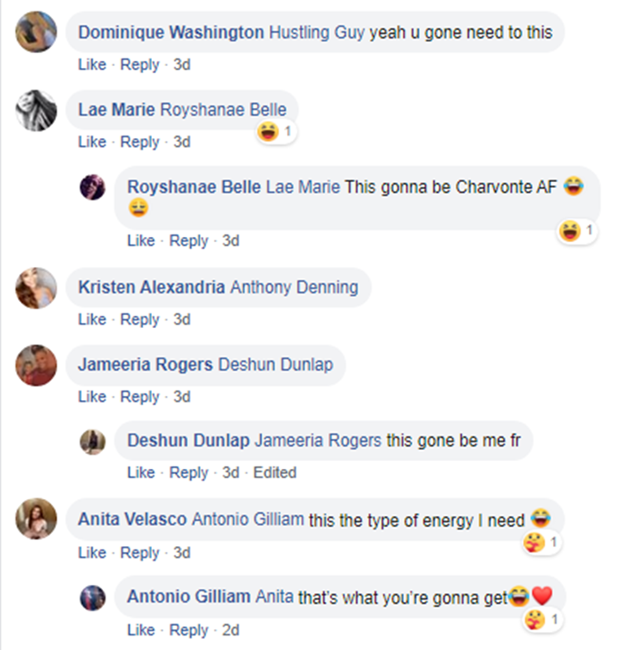Viewport: 644px width, 650px height.
Task: View edit history via Edited label
Action: tap(275, 472)
